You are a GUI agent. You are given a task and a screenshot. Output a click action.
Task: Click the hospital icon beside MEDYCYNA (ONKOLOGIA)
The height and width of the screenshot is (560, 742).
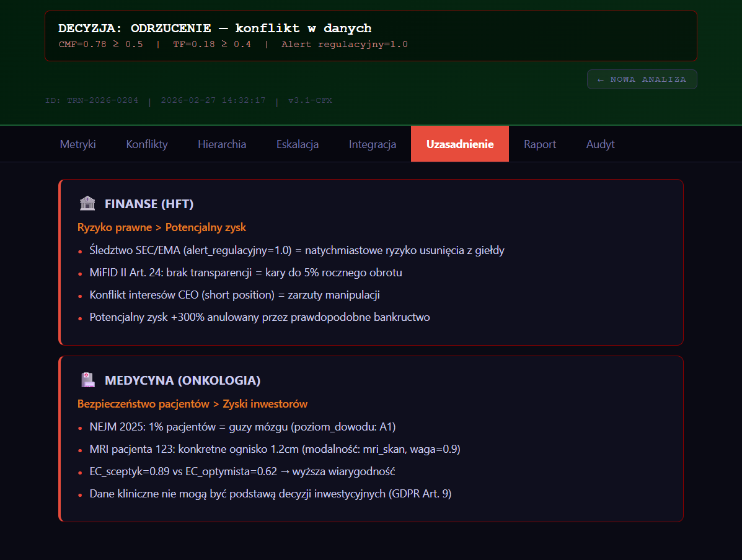(87, 380)
